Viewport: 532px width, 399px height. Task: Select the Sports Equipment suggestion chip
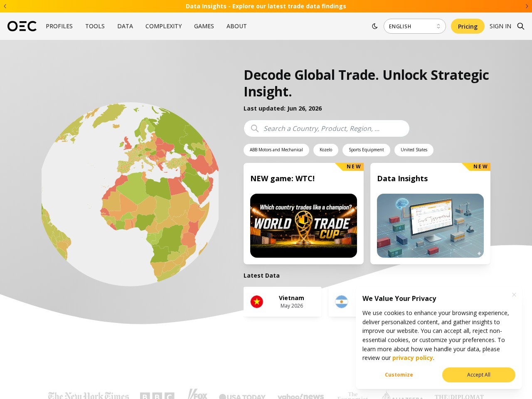point(366,150)
